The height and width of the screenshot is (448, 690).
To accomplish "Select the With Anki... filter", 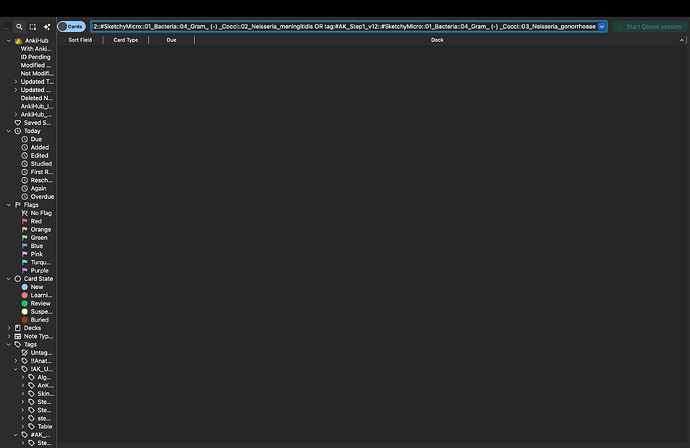I will point(36,49).
